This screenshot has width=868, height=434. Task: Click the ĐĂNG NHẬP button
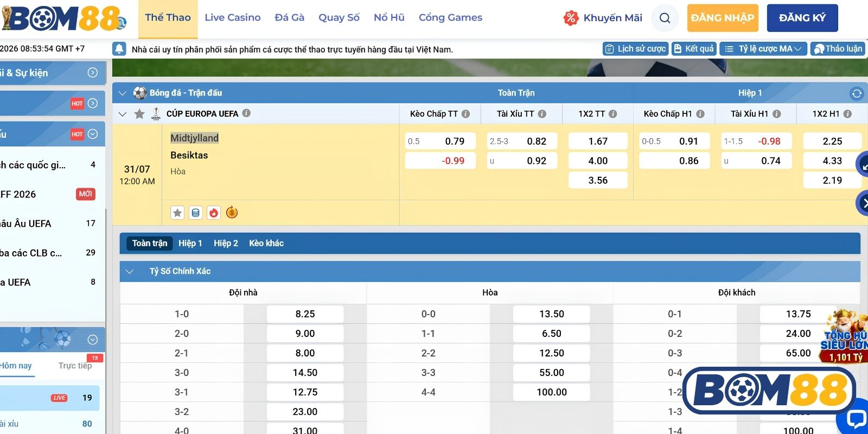[x=723, y=18]
